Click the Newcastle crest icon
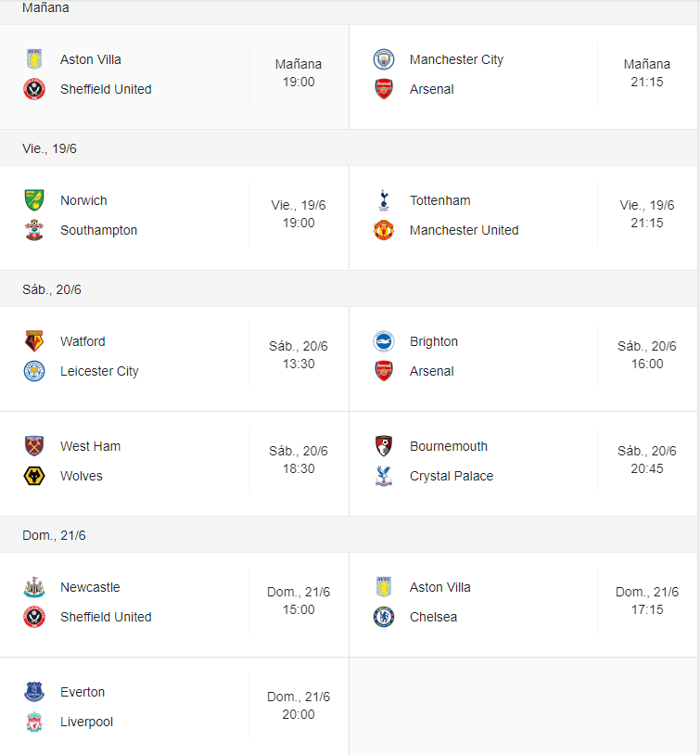Screen dimensions: 700x755 34,587
